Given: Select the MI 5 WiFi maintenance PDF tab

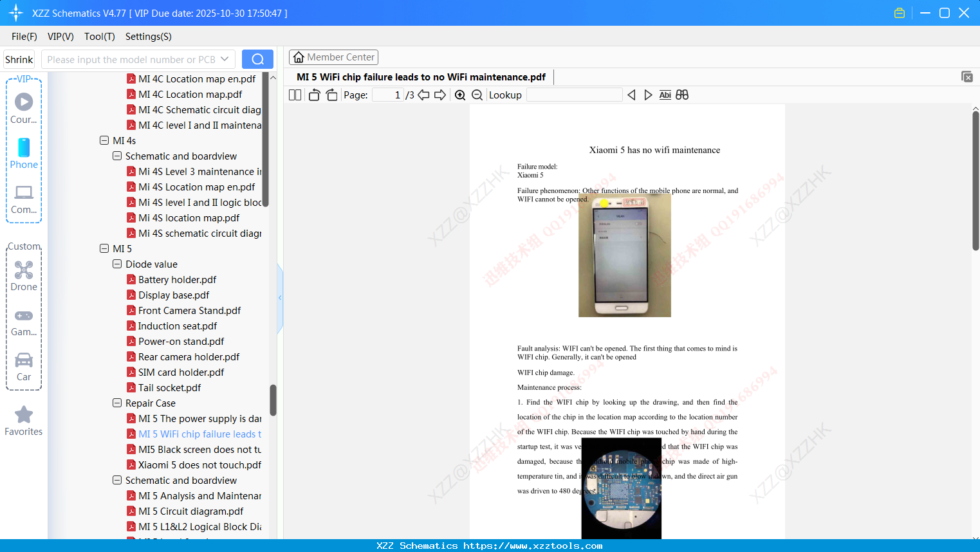Looking at the screenshot, I should click(x=422, y=77).
